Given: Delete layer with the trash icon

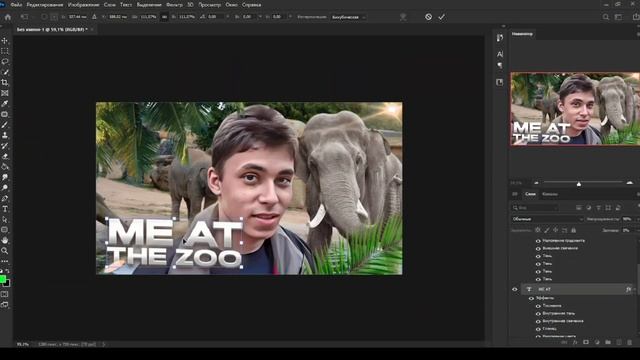Looking at the screenshot, I should [630, 342].
